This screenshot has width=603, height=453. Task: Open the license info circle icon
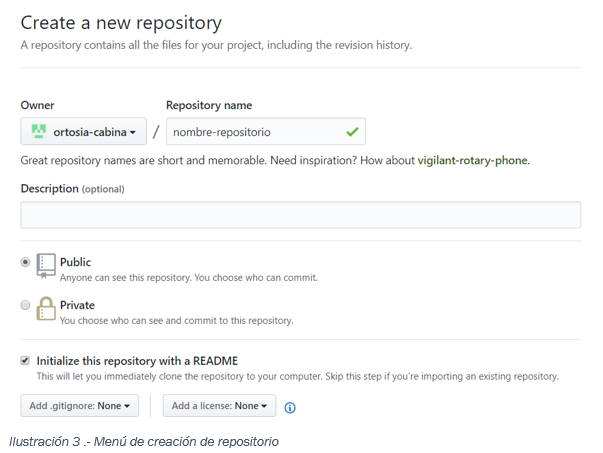click(290, 407)
